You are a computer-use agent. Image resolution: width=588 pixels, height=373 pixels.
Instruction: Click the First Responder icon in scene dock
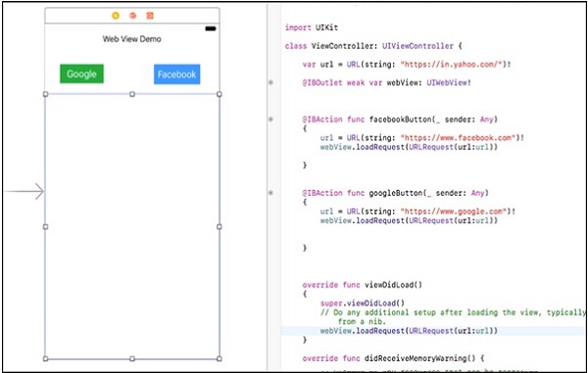pos(132,16)
